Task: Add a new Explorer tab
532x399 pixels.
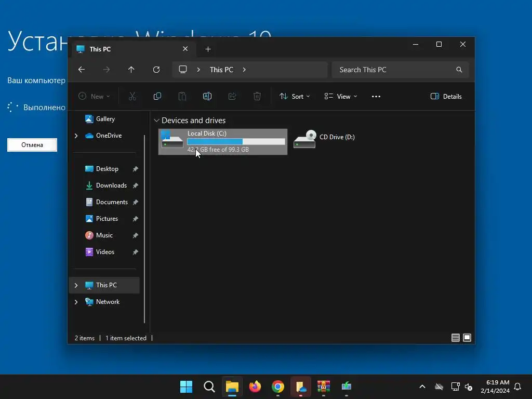Action: pos(208,49)
